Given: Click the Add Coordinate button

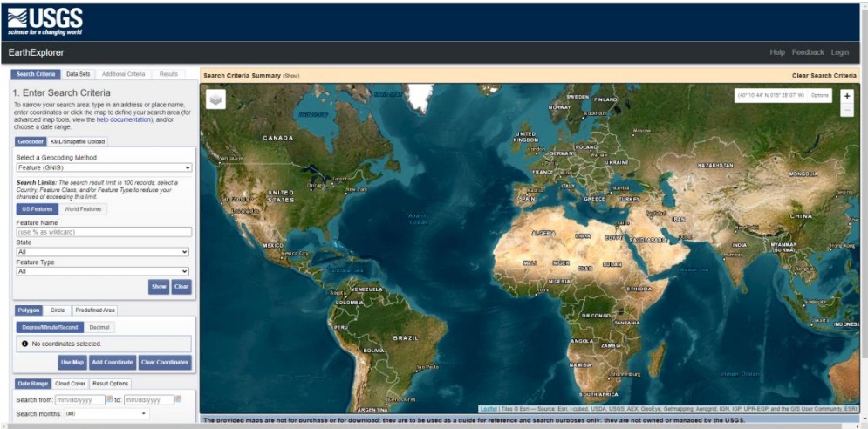Looking at the screenshot, I should point(113,363).
